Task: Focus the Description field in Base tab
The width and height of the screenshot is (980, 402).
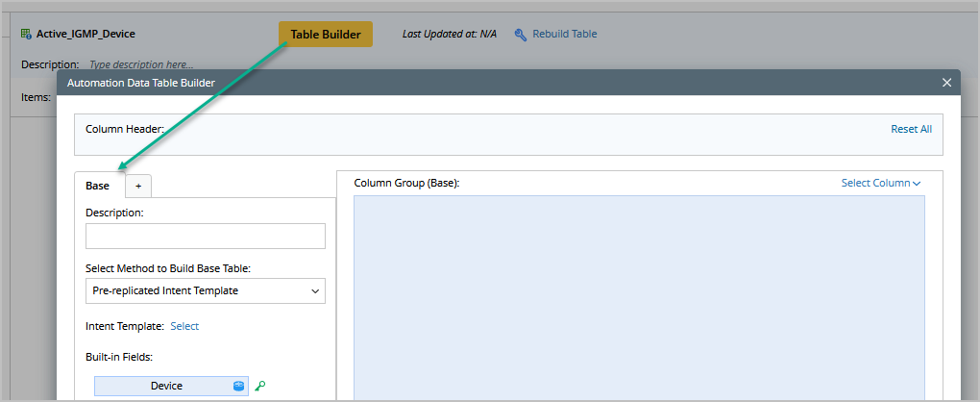Action: coord(206,237)
